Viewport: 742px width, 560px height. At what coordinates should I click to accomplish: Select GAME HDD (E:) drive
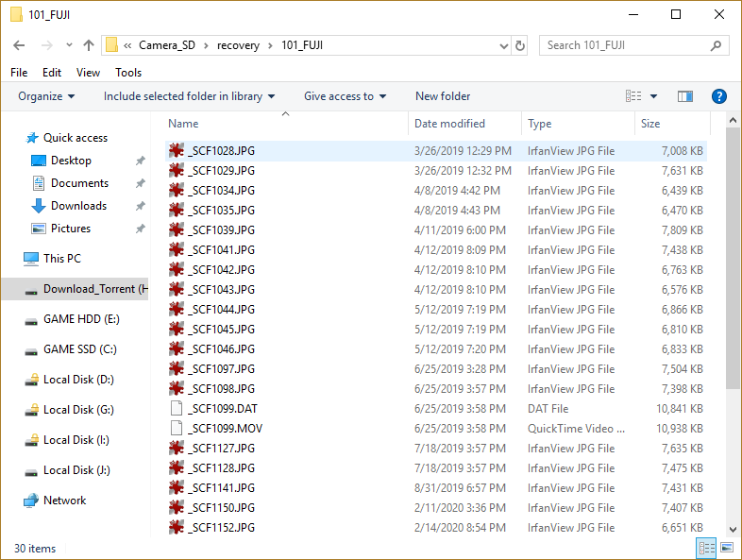[81, 319]
